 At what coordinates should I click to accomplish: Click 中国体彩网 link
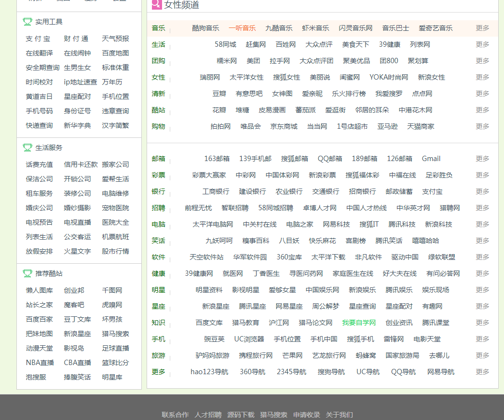click(282, 175)
